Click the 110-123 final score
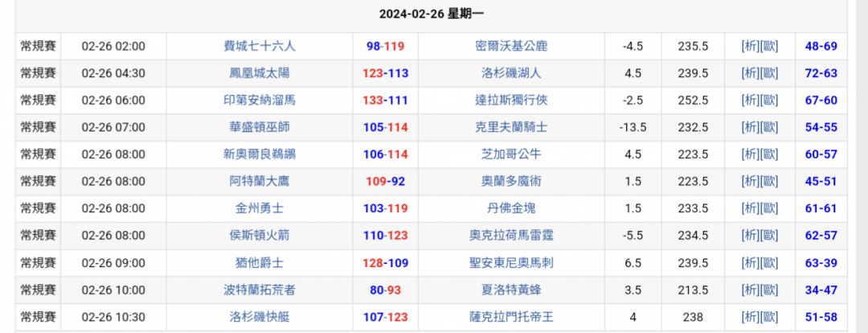The height and width of the screenshot is (333, 868). point(385,236)
